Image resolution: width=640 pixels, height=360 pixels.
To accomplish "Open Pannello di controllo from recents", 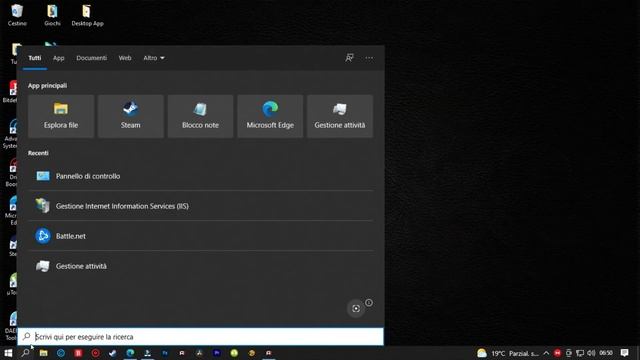I will pos(200,176).
